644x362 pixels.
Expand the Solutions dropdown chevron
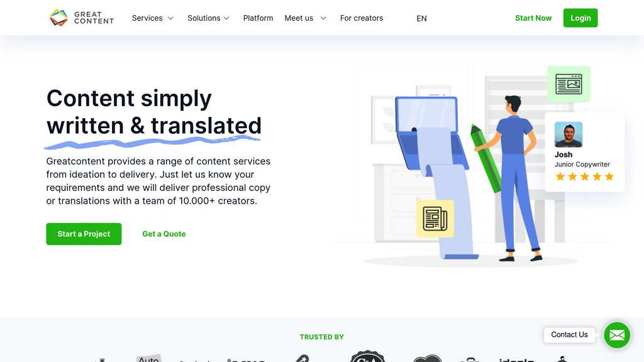pos(226,18)
